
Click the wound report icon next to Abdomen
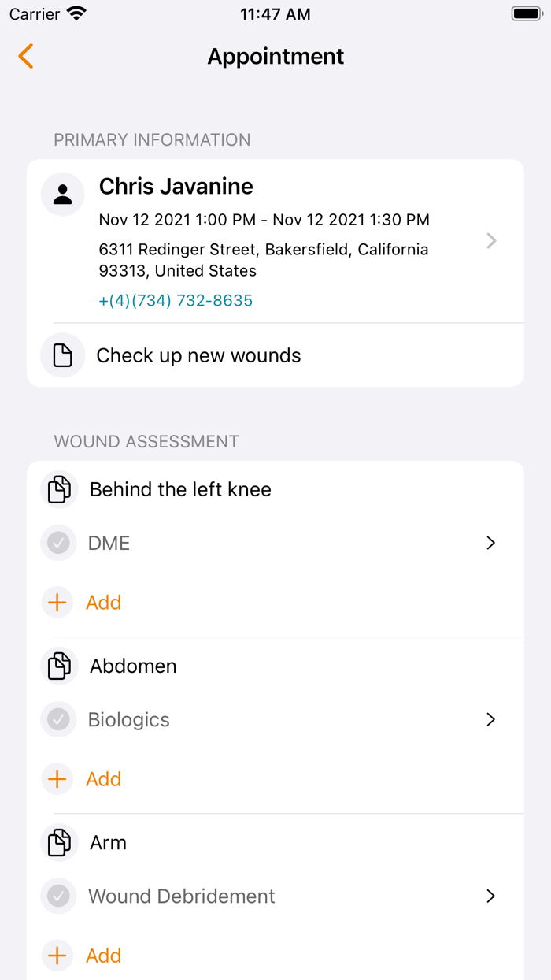pos(58,666)
